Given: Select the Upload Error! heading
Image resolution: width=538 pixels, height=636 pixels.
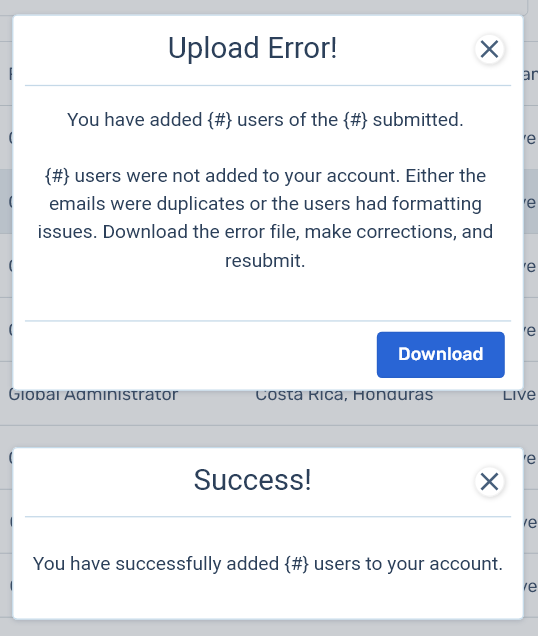Looking at the screenshot, I should click(x=252, y=48).
